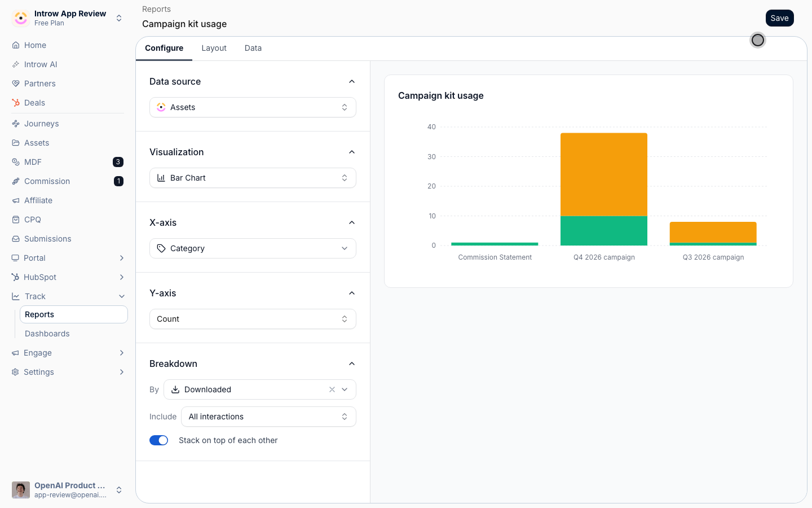Open the Reports sidebar item
812x508 pixels.
pos(74,314)
